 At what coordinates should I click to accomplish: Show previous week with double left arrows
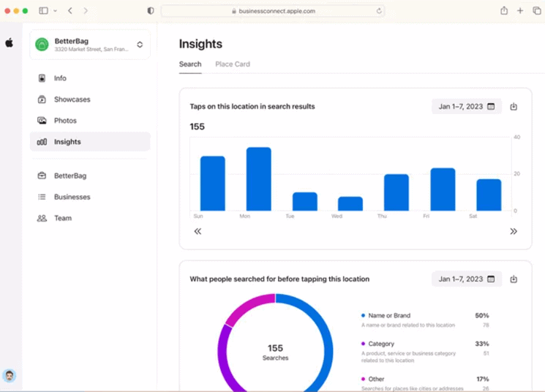pyautogui.click(x=198, y=231)
